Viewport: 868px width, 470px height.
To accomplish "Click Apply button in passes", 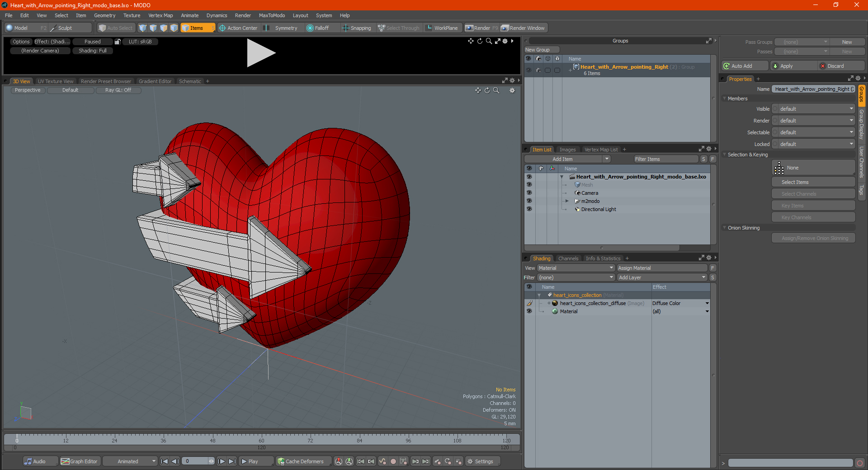I will (x=794, y=66).
